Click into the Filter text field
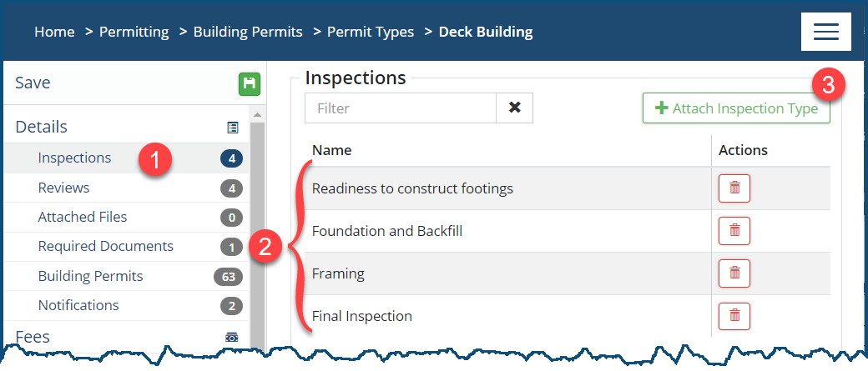This screenshot has height=371, width=868. [x=401, y=108]
